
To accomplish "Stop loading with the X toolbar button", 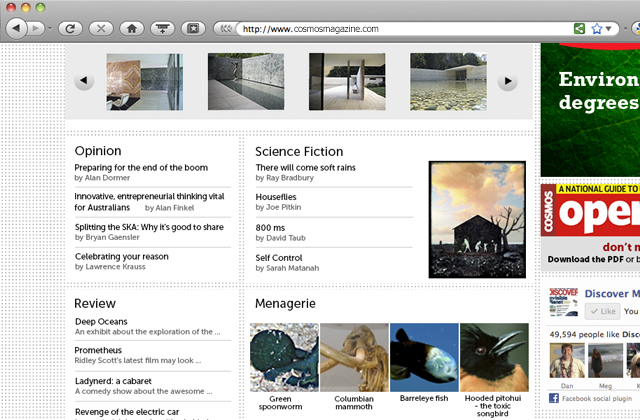I will (101, 29).
